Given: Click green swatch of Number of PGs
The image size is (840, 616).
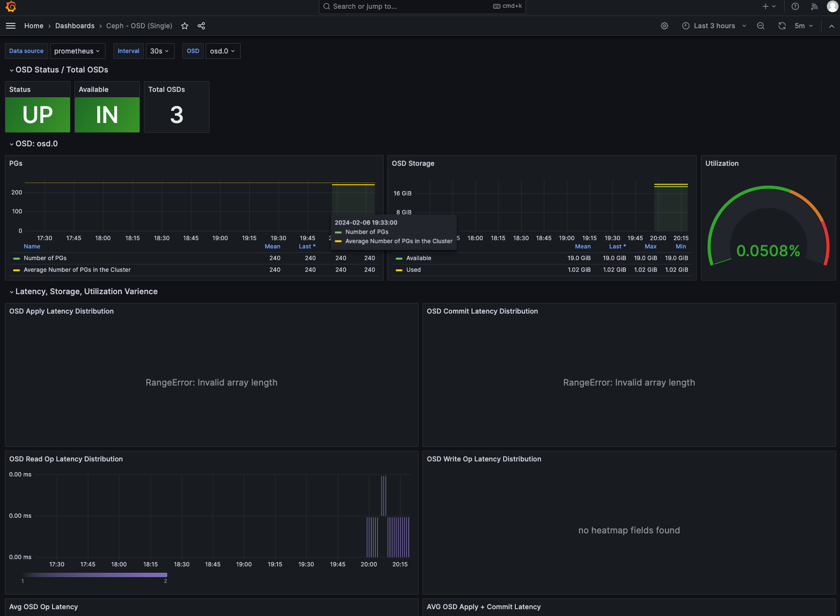Looking at the screenshot, I should pyautogui.click(x=17, y=258).
